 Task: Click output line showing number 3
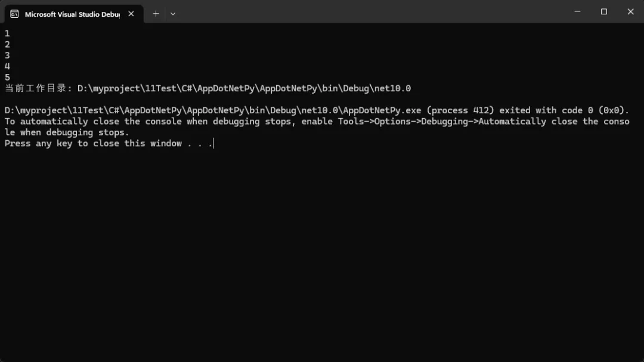click(x=7, y=55)
